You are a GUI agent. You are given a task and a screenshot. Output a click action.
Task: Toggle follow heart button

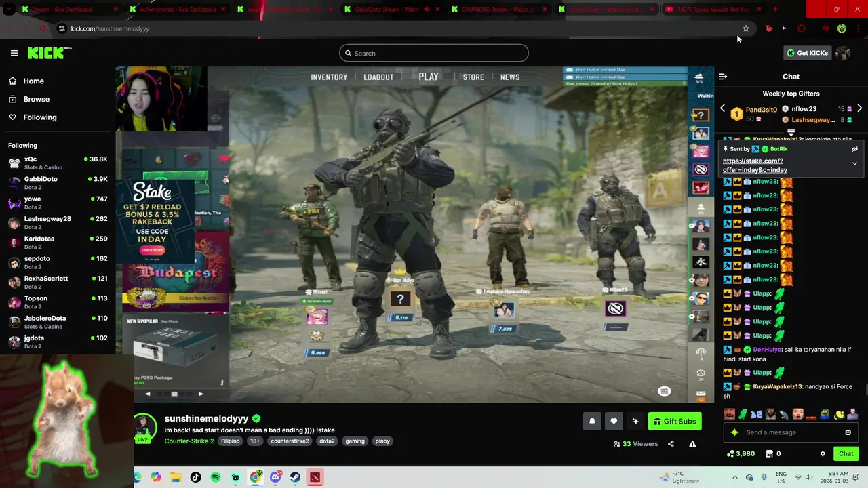(614, 421)
